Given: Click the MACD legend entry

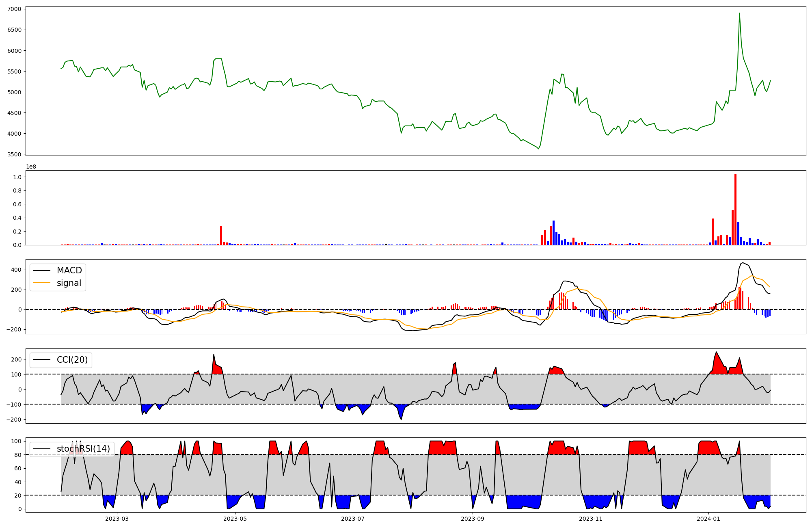Looking at the screenshot, I should [x=69, y=270].
